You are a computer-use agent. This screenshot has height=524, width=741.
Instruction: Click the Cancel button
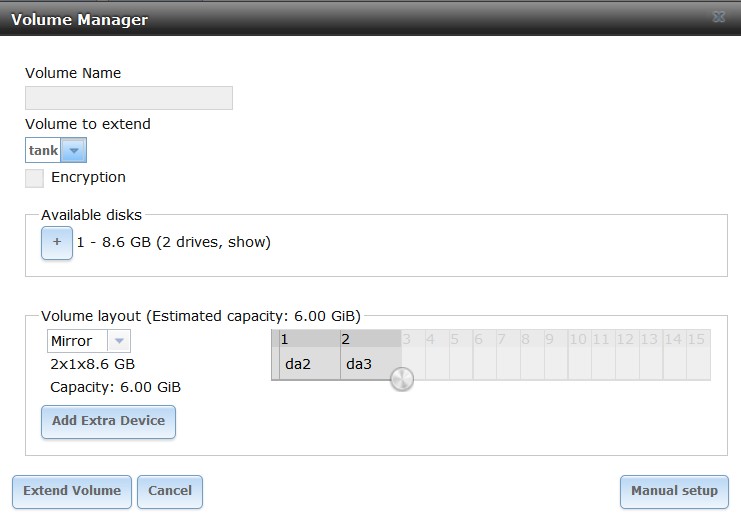(170, 491)
